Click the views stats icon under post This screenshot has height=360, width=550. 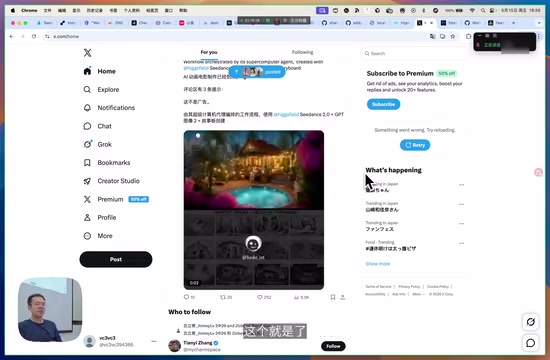tap(296, 297)
